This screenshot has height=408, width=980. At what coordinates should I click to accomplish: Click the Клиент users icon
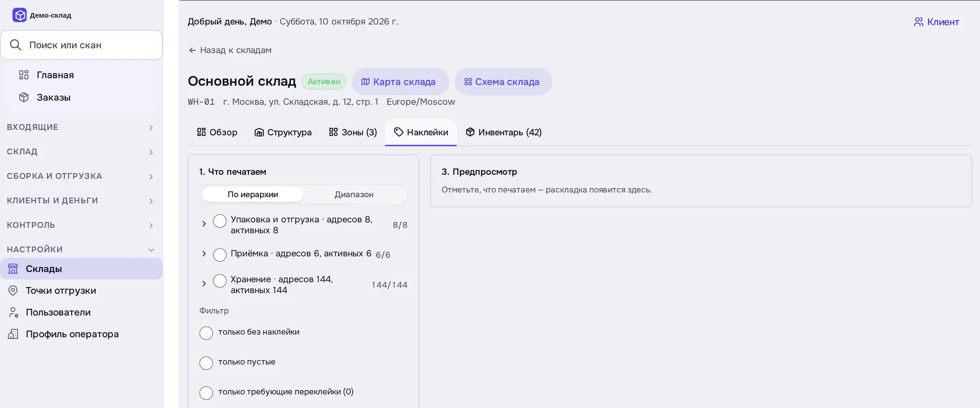click(919, 22)
